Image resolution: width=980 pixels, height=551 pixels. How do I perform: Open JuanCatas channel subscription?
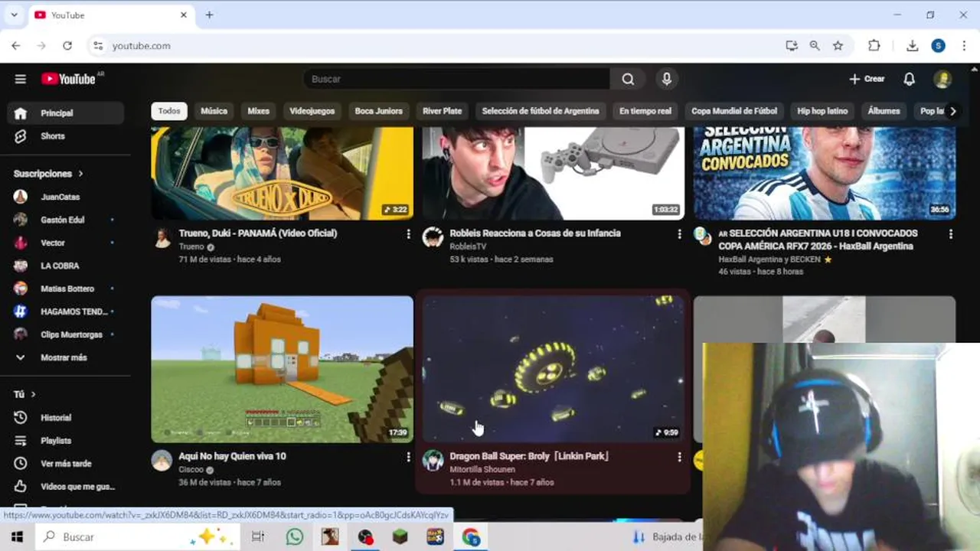[66, 197]
